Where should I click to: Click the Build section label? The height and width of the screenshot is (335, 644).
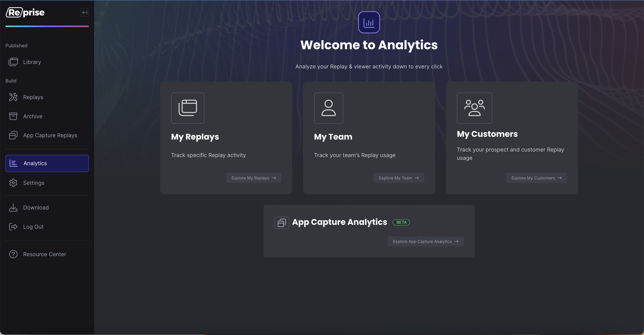tap(11, 81)
